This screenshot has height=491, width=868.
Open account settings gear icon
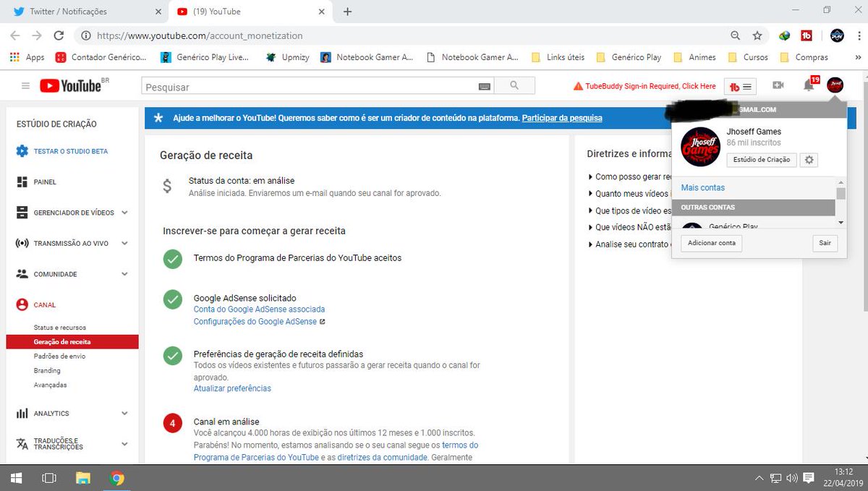pyautogui.click(x=810, y=160)
